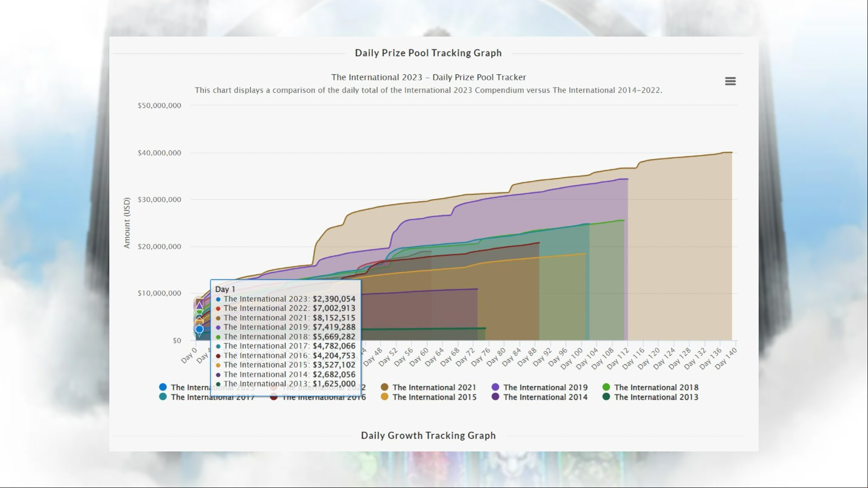Toggle The International 2018 series in legend
This screenshot has height=488, width=868.
coord(651,387)
